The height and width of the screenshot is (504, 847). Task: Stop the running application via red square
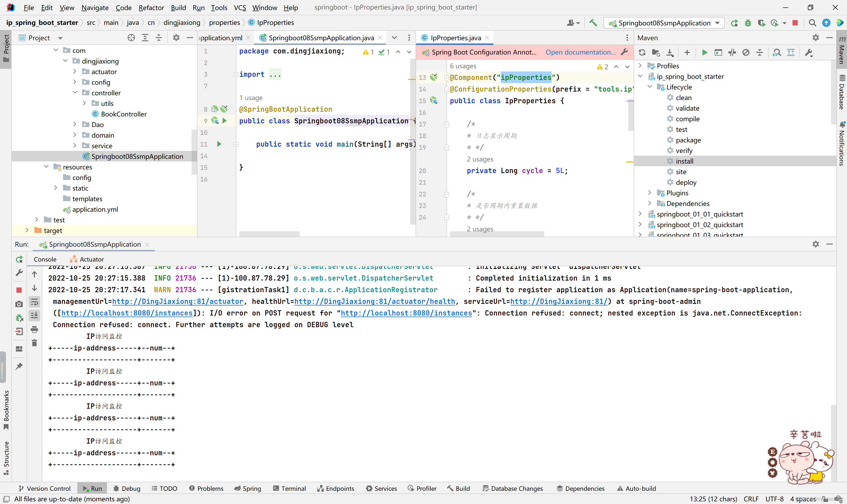tap(795, 23)
